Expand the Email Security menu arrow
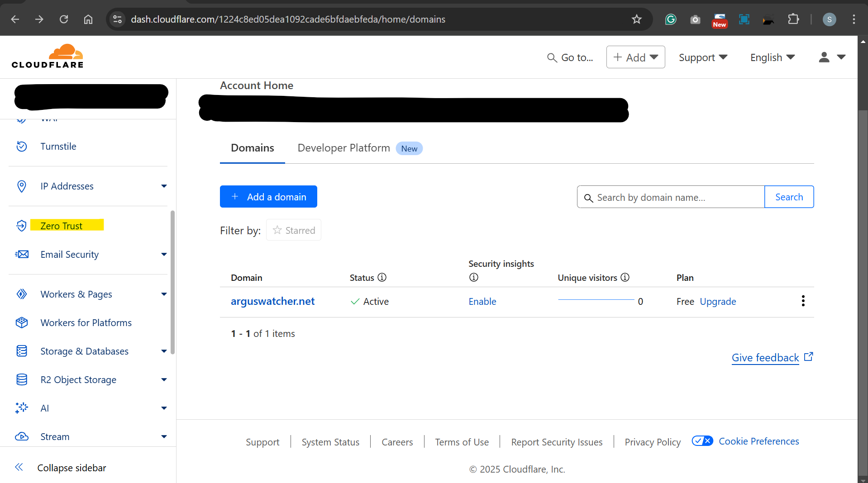This screenshot has height=483, width=868. (164, 255)
